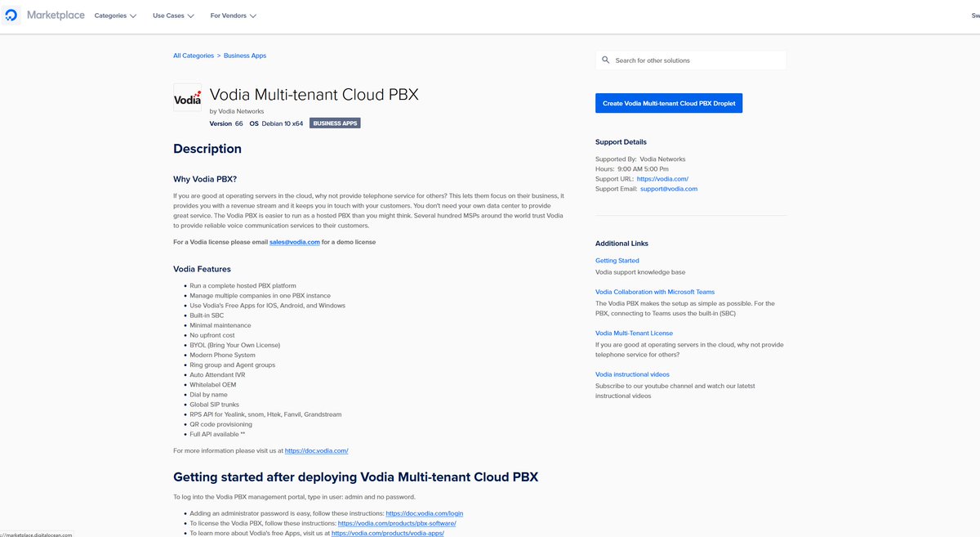Expand the Use Cases menu

173,16
